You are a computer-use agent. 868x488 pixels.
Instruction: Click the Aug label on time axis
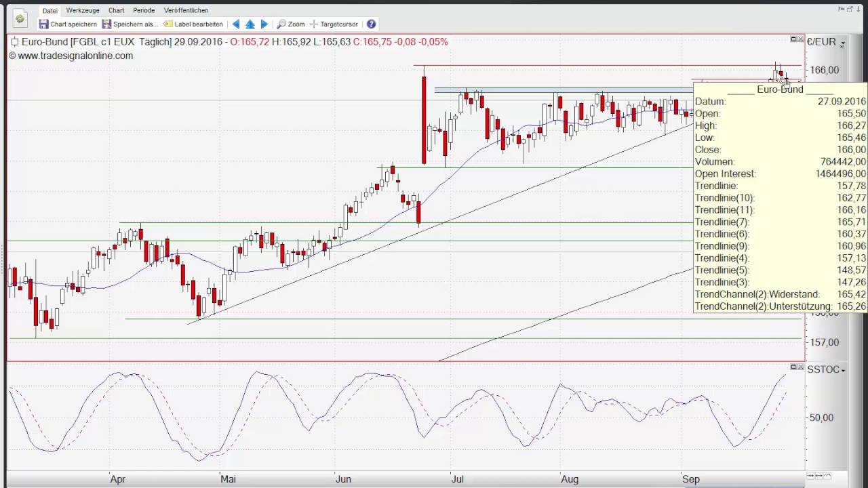570,479
